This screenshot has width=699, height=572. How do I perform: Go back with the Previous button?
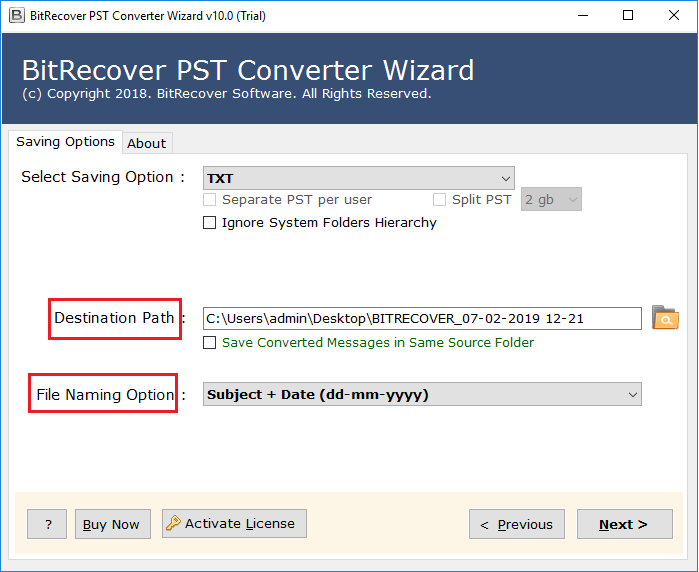(517, 524)
